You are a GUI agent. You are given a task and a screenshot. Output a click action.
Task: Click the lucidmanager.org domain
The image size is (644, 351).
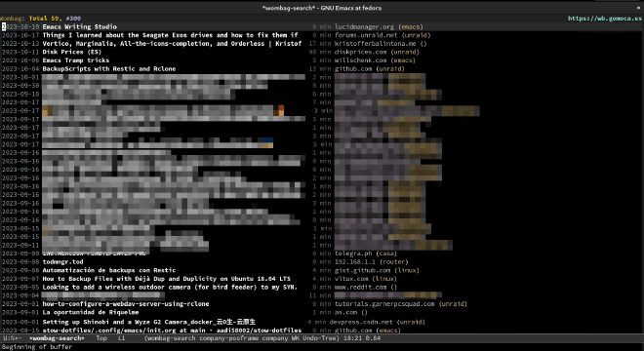364,26
